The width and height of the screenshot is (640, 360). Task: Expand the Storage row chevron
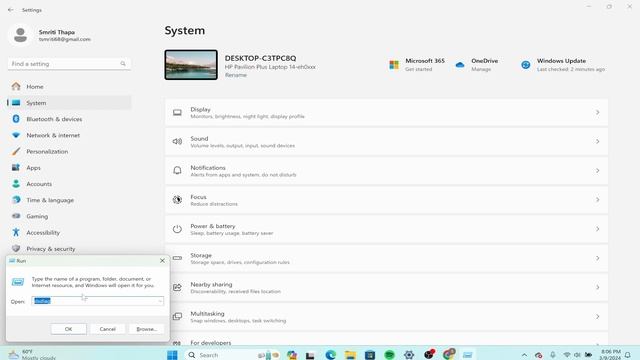[598, 258]
